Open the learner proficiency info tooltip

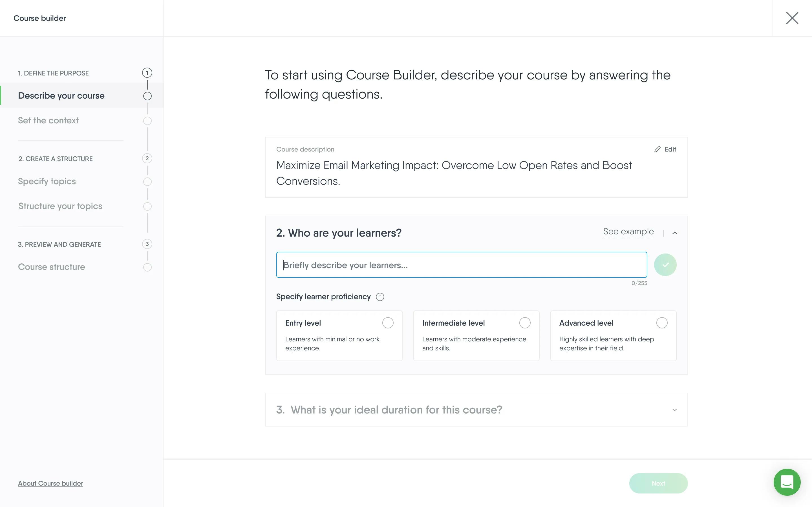coord(380,297)
